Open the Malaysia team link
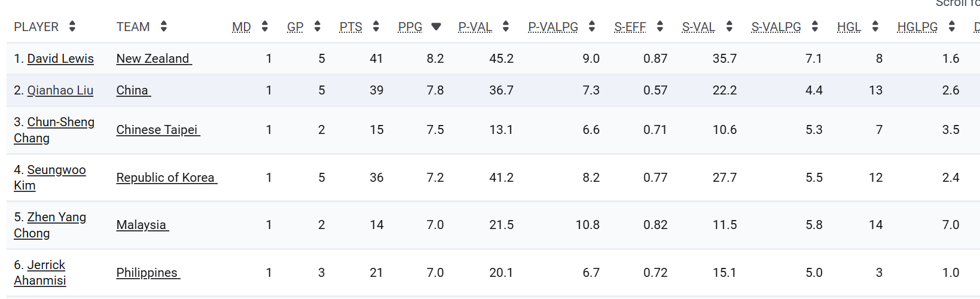Viewport: 980px width, 299px height. pos(142,225)
